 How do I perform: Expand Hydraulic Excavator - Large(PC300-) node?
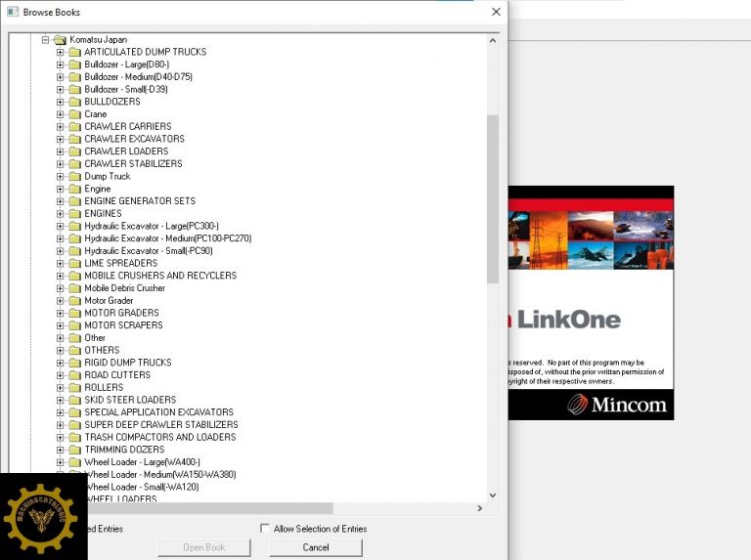click(x=60, y=226)
